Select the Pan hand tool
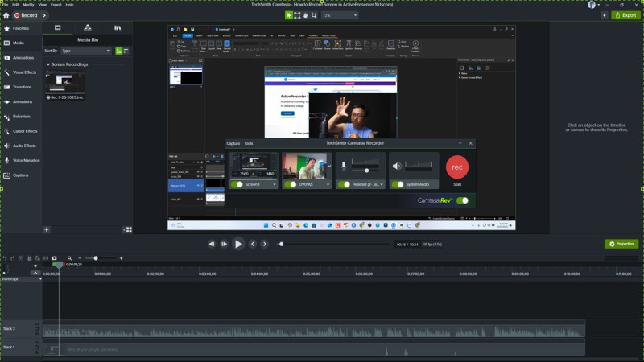Viewport: 644px width, 362px height. [305, 15]
